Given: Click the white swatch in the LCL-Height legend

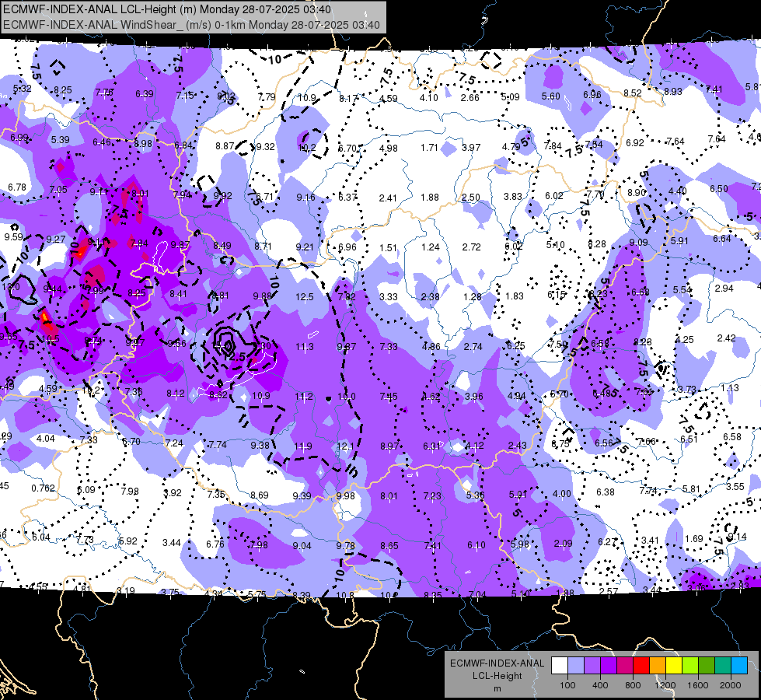Looking at the screenshot, I should [x=560, y=666].
